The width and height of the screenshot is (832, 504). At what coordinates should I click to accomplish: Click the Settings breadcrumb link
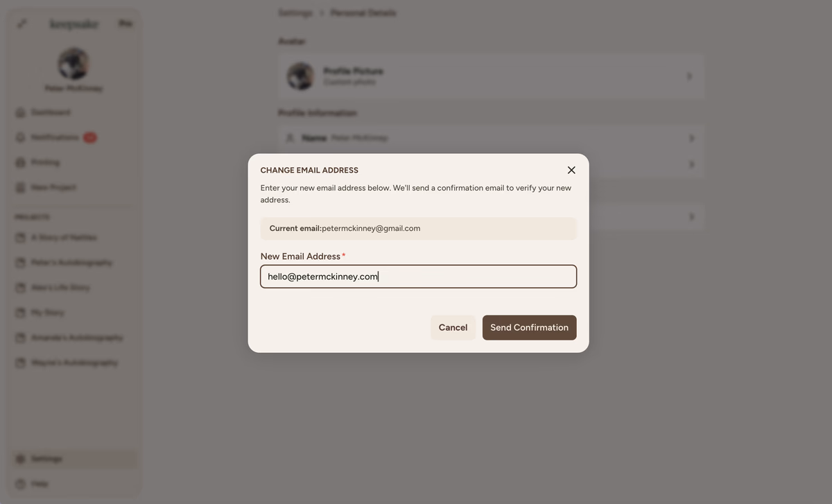pos(295,13)
